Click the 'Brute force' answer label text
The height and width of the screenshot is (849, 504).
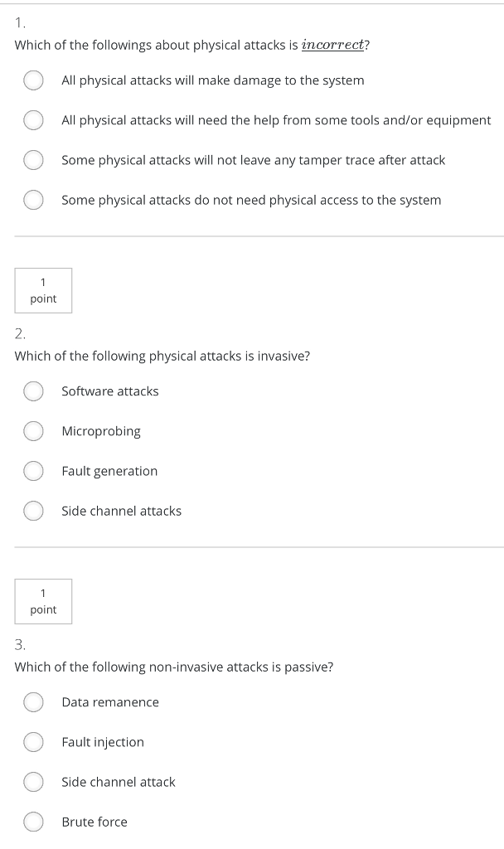(94, 822)
